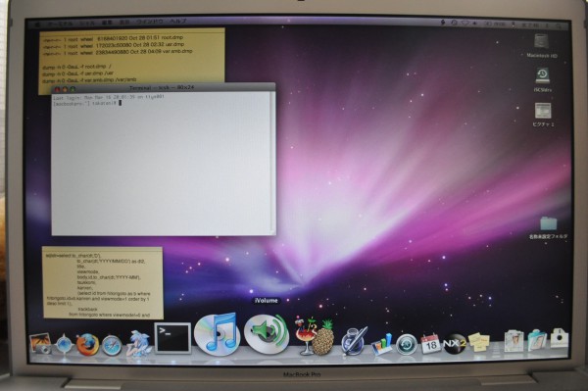Open the iVolume speaker icon in the Dock

coord(267,334)
